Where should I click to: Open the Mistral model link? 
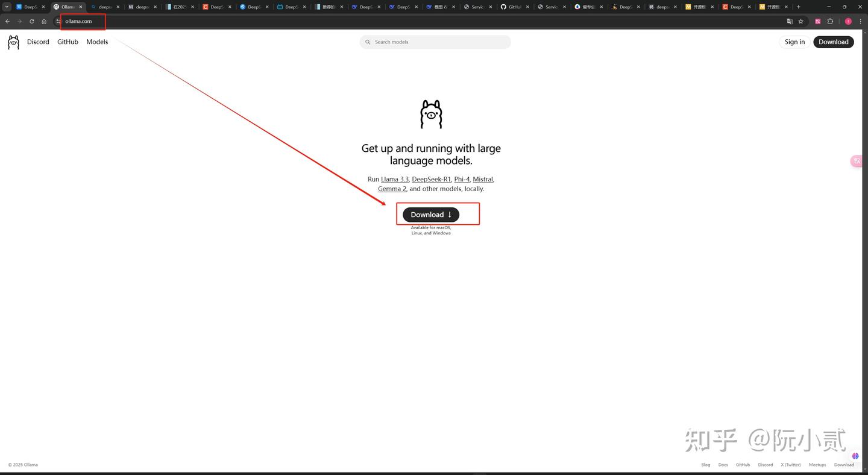point(483,180)
